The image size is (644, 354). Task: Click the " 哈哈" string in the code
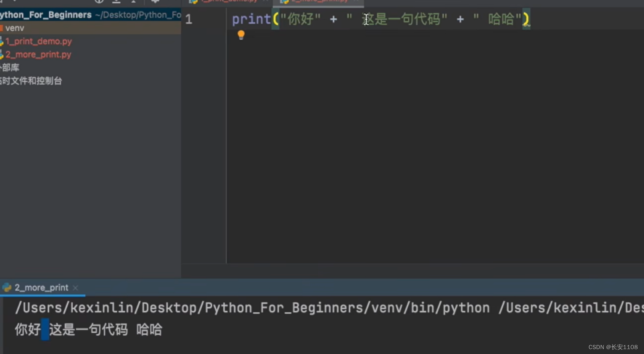[497, 19]
